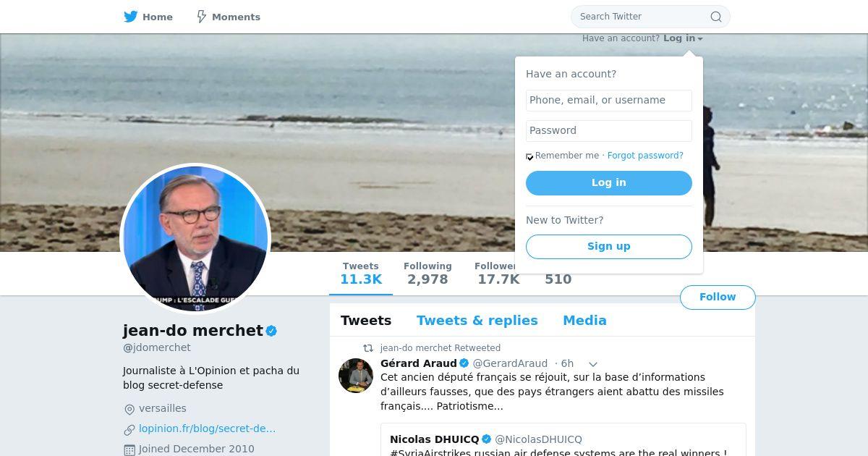Open jean-do merchet's profile photo
This screenshot has width=868, height=456.
click(195, 239)
